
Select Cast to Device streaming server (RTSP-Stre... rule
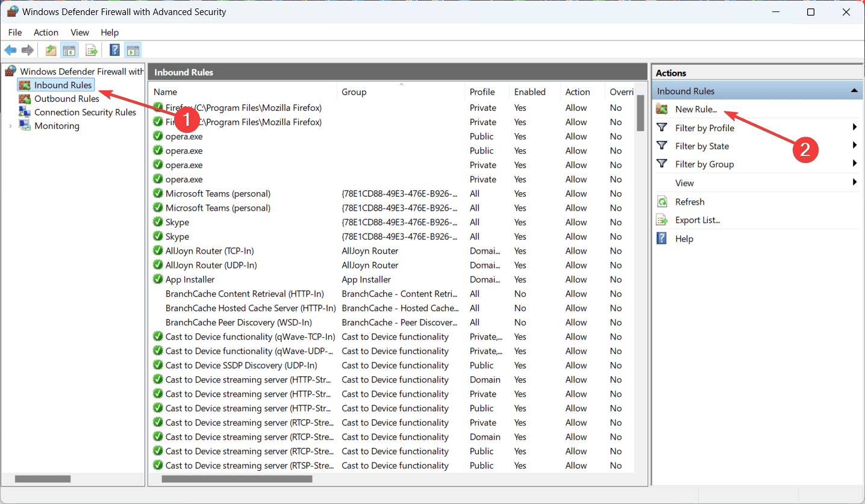249,465
